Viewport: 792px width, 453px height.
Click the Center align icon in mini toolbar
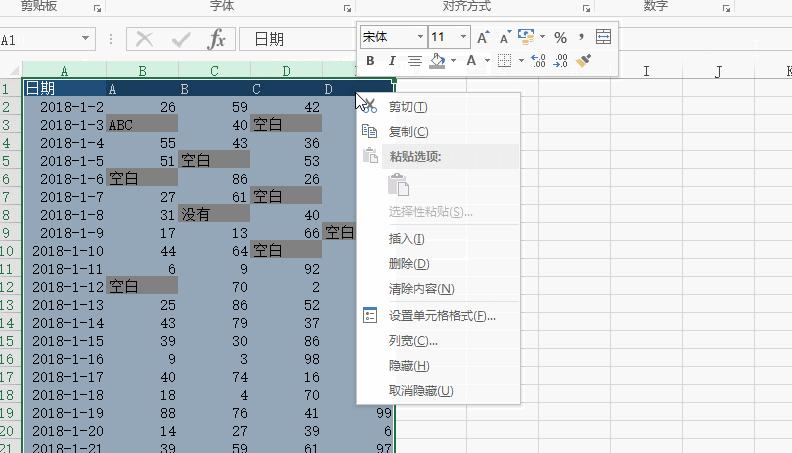pos(415,61)
